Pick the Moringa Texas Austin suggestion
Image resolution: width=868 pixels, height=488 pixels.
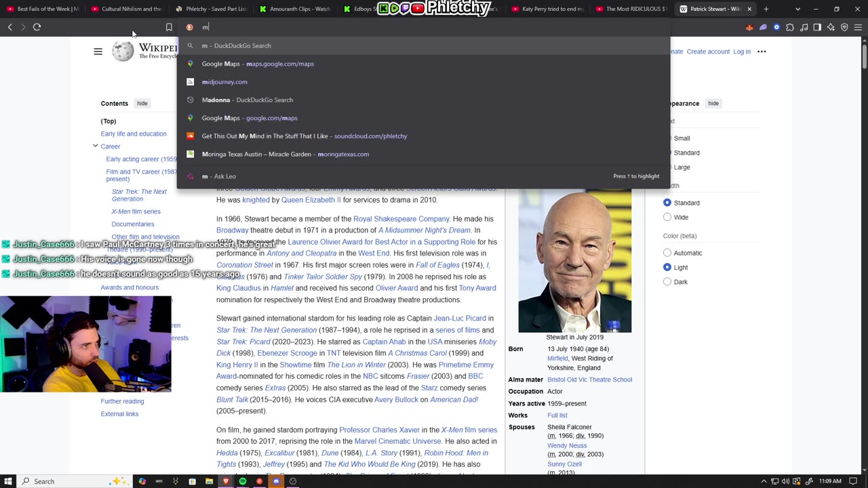tap(423, 154)
